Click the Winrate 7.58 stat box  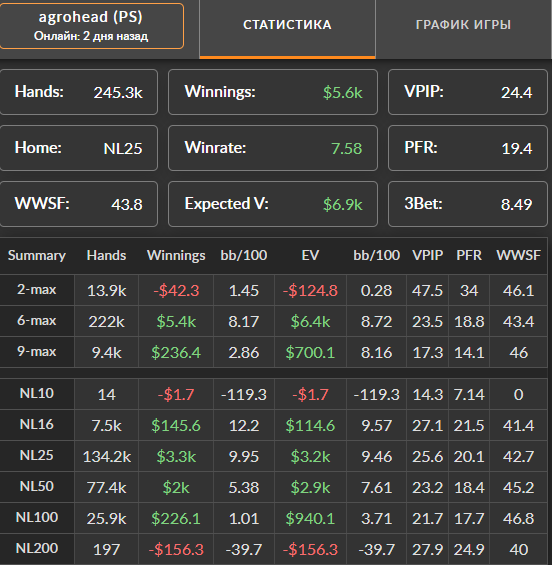273,148
